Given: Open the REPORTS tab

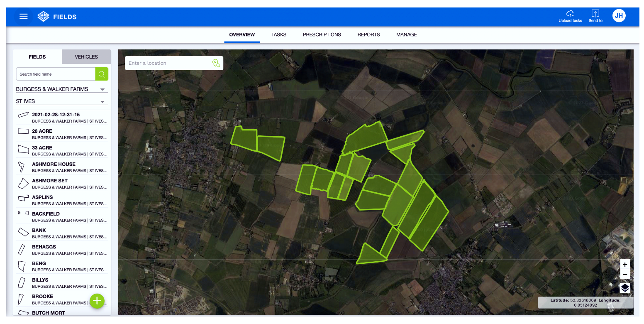Looking at the screenshot, I should coord(368,34).
